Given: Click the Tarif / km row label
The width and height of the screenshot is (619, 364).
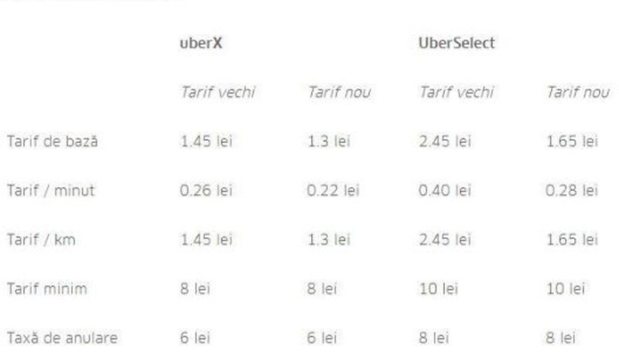Looking at the screenshot, I should (x=40, y=240).
